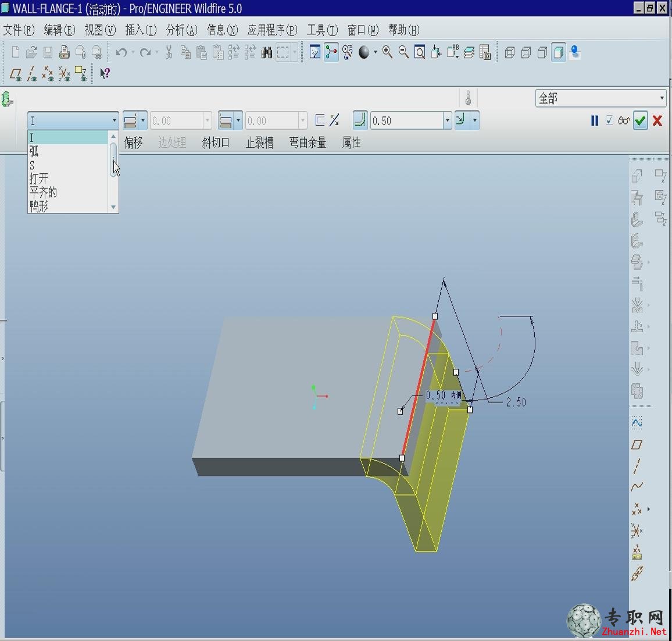672x641 pixels.
Task: Expand the radius dimension side dropdown arrow
Action: (474, 120)
